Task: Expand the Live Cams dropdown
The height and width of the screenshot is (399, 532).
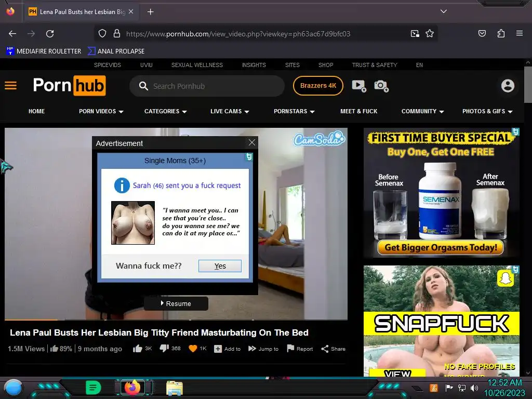Action: (x=230, y=111)
